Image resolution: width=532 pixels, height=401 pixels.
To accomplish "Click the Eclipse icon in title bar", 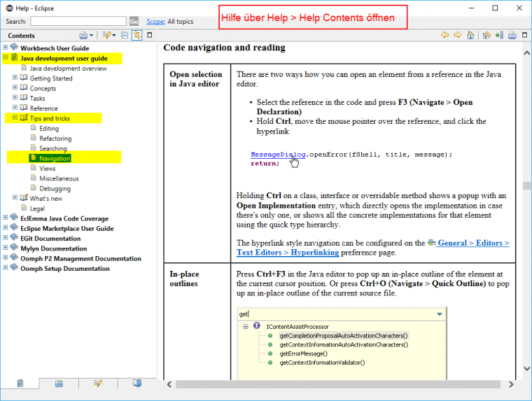I will pyautogui.click(x=10, y=8).
